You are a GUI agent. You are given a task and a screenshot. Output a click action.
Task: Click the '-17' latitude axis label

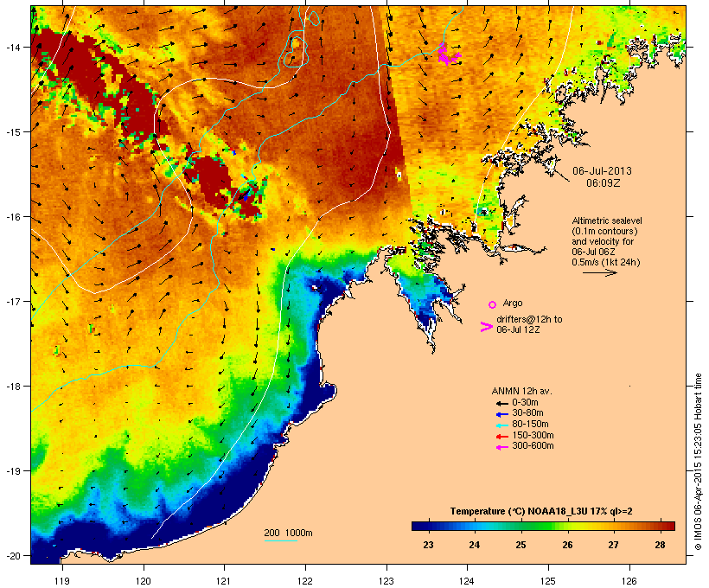click(x=12, y=301)
